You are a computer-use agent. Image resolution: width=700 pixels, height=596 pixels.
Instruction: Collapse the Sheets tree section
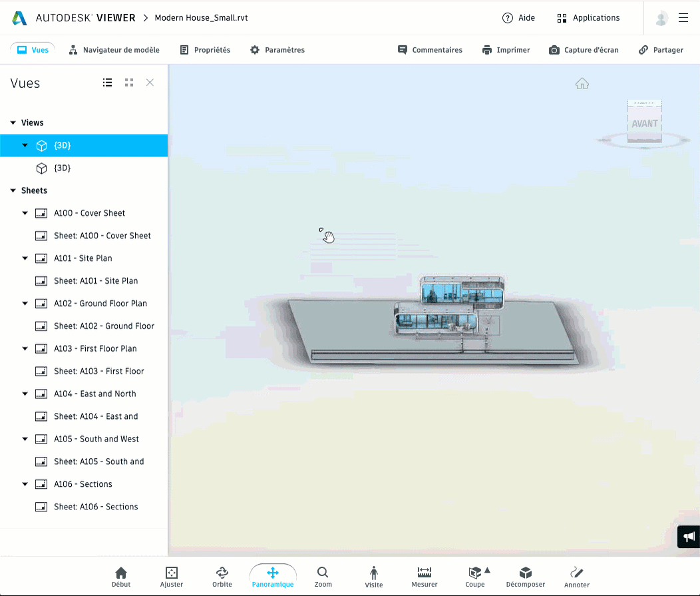pos(13,190)
